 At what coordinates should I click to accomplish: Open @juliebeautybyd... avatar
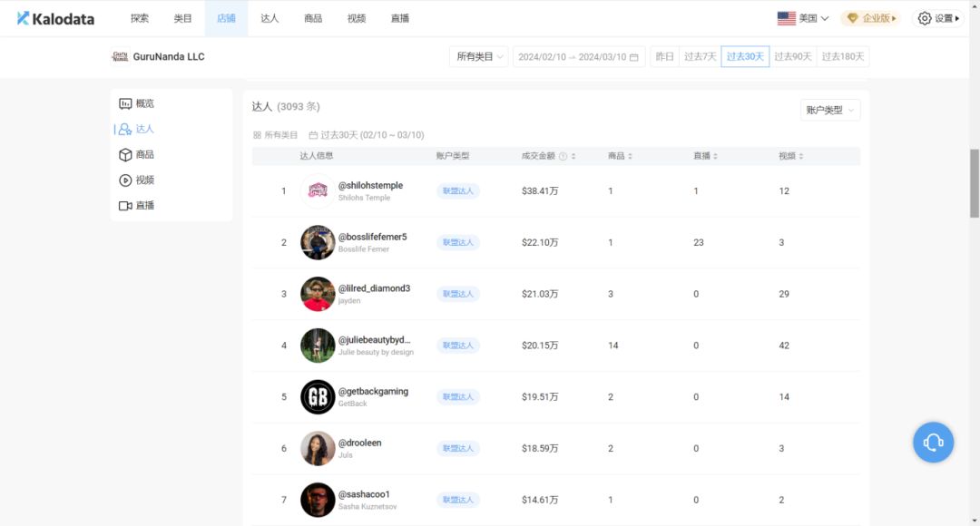point(318,346)
